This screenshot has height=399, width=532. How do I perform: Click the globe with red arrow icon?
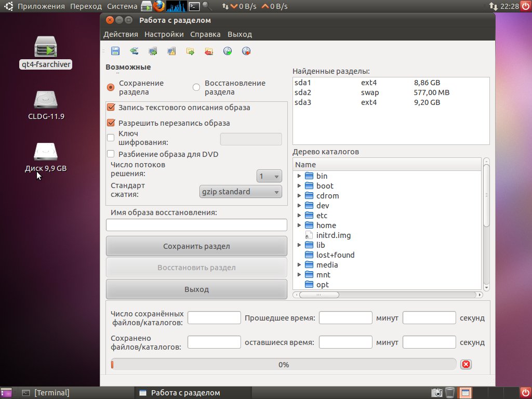point(246,51)
